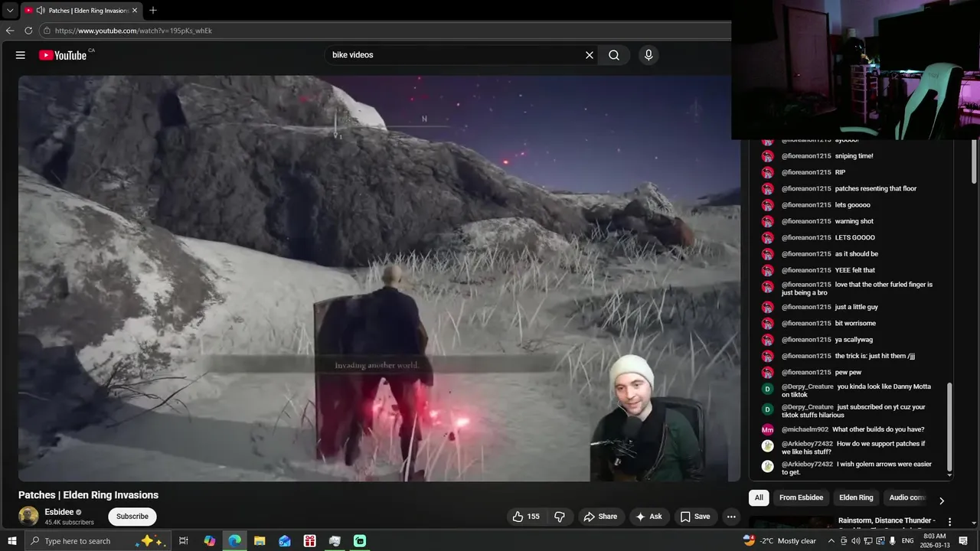Image resolution: width=980 pixels, height=551 pixels.
Task: Like the video with thumbs up
Action: [526, 517]
